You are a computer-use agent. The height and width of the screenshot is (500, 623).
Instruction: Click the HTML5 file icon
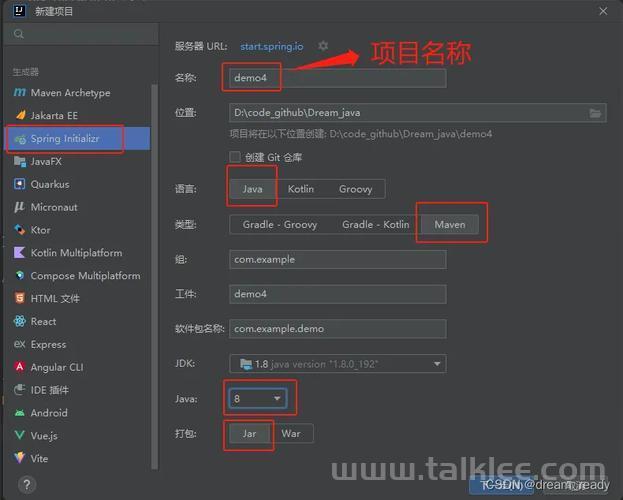(x=19, y=298)
